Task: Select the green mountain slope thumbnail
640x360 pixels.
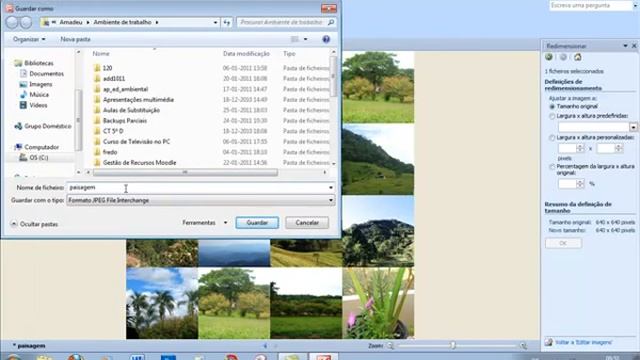Action: (x=378, y=160)
